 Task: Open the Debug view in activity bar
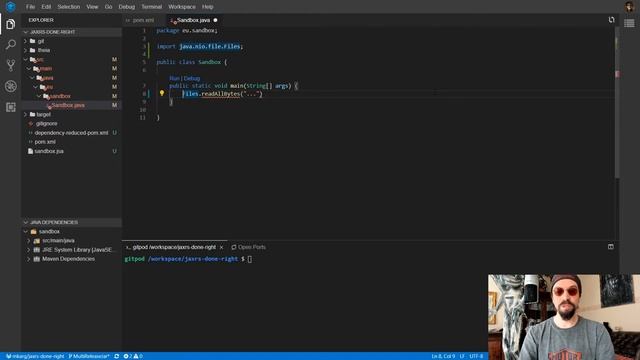tap(11, 86)
